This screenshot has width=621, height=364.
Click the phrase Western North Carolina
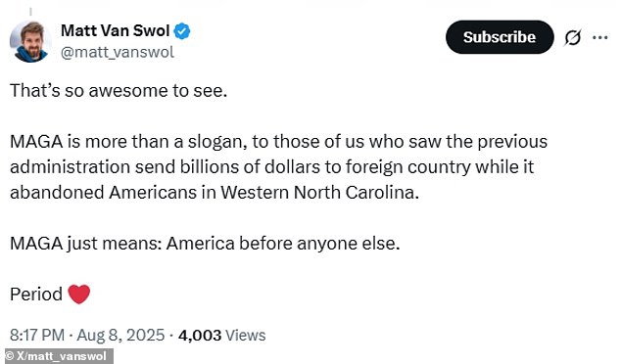[319, 193]
